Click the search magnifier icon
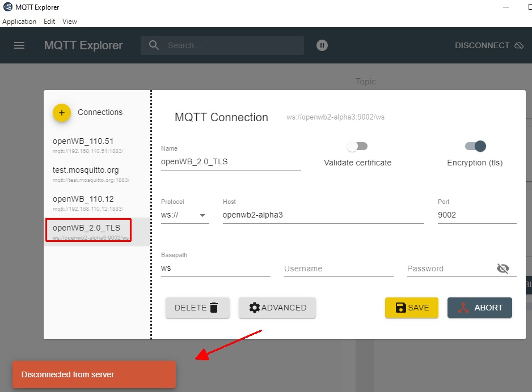Screen dimensions: 532x392 (154, 45)
